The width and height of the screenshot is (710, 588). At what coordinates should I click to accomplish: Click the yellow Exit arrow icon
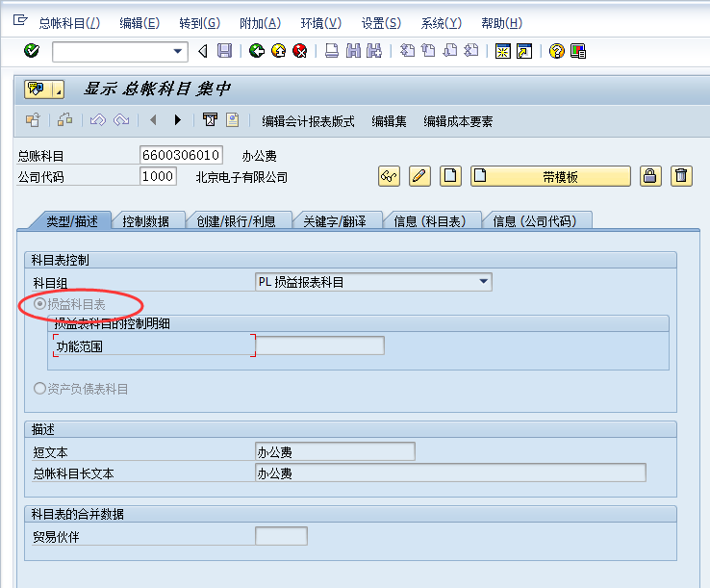(278, 51)
